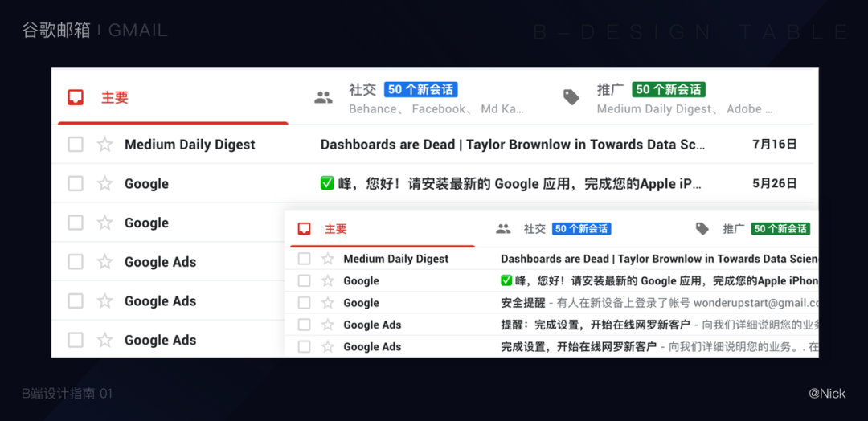Click the green 50 个新会话 badge in smaller panel
This screenshot has height=421, width=868.
pyautogui.click(x=780, y=228)
